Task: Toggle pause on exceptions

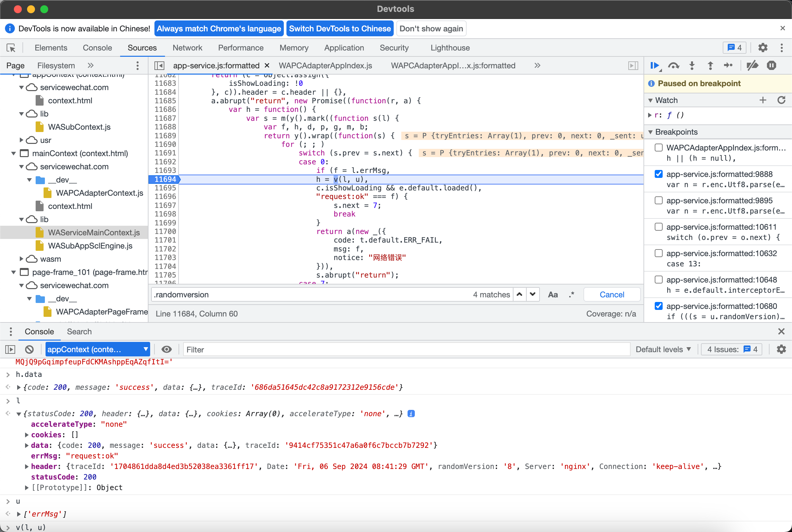Action: click(x=771, y=65)
